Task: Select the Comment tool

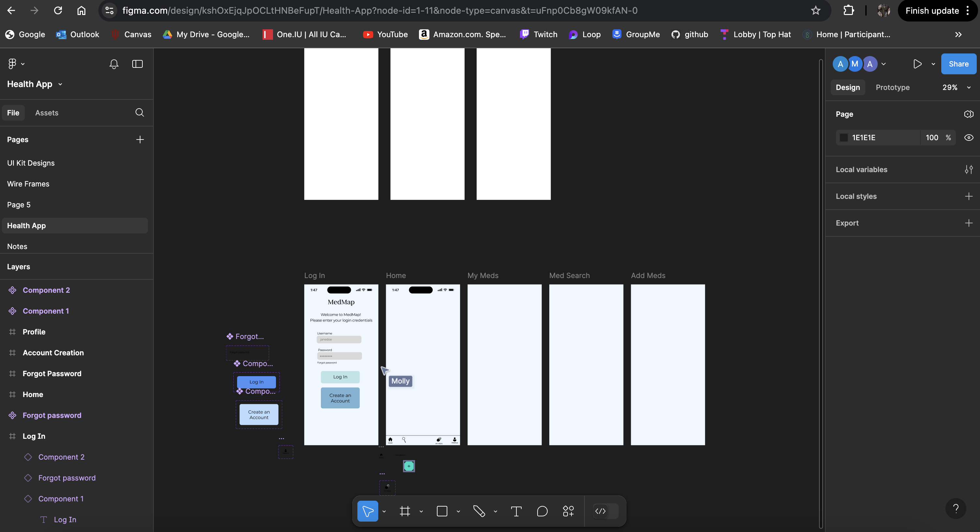Action: coord(542,511)
